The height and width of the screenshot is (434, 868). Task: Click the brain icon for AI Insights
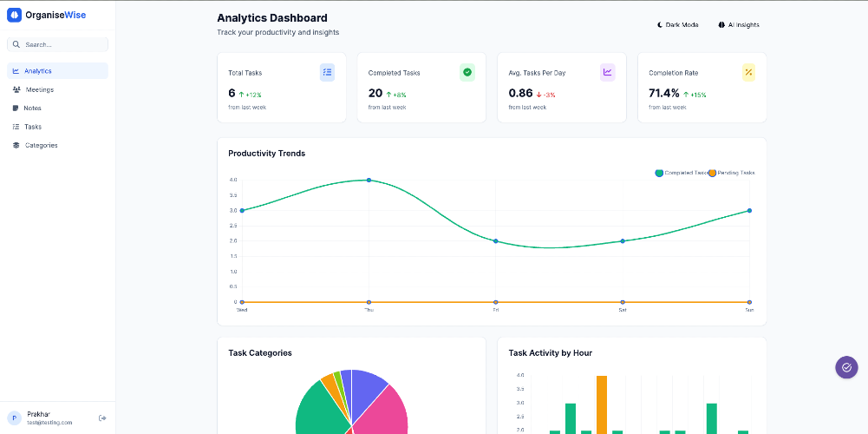click(x=721, y=25)
